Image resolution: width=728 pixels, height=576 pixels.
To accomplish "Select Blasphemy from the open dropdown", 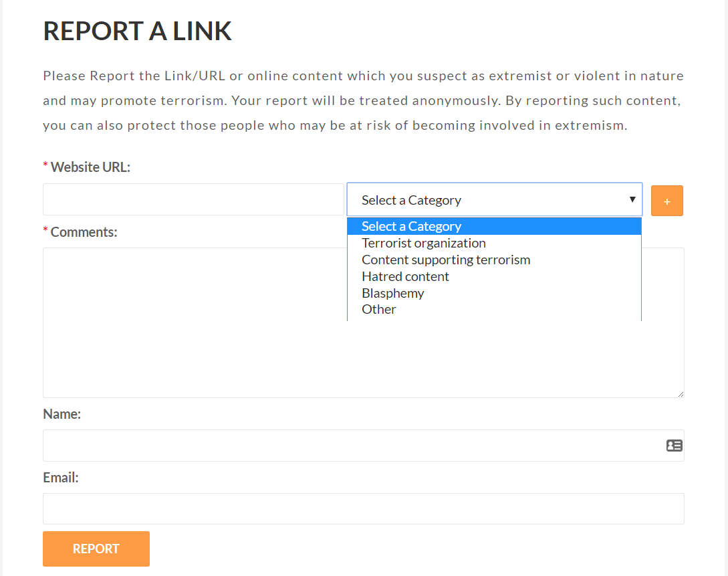I will pos(393,293).
